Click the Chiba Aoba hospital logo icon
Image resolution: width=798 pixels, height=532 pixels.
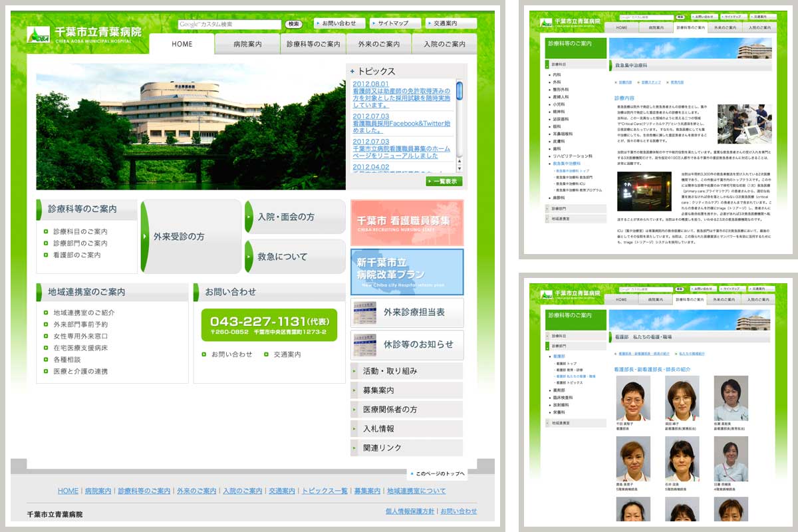tap(38, 34)
